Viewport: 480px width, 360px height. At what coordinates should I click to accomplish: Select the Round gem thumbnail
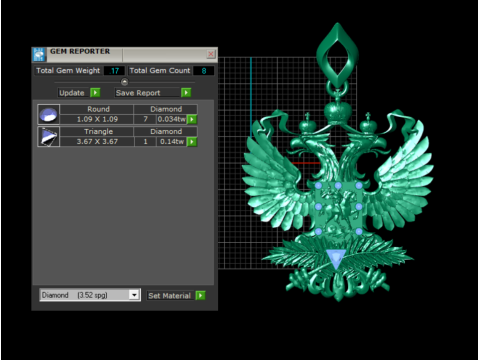pos(49,114)
